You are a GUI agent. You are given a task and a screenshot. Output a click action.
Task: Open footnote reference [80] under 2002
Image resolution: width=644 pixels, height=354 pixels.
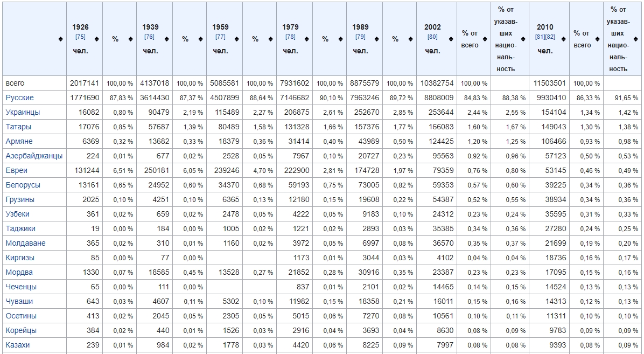(432, 37)
